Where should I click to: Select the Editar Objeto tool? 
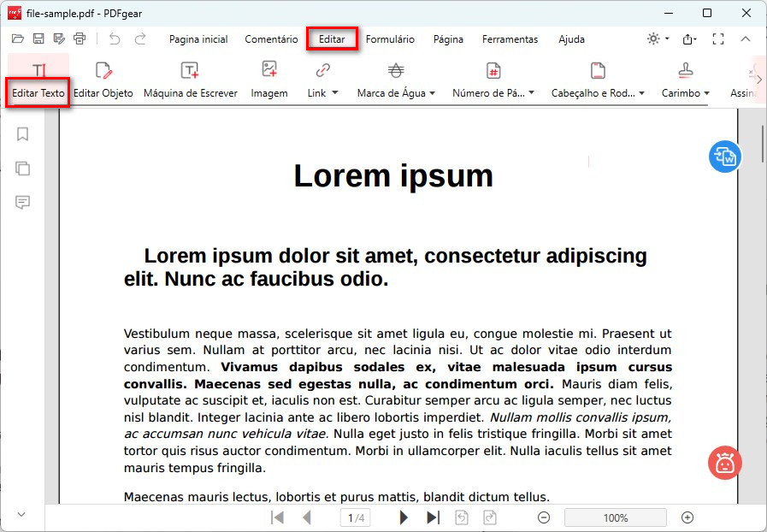pyautogui.click(x=103, y=80)
